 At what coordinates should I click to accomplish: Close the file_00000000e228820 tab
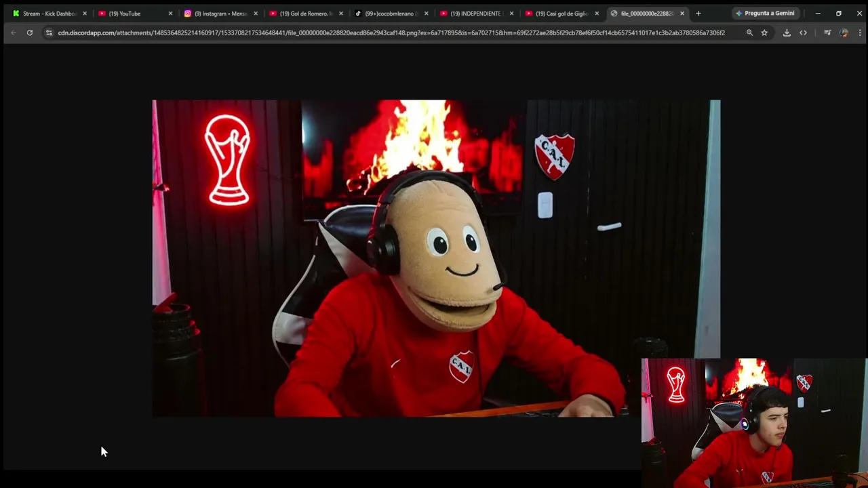click(682, 14)
